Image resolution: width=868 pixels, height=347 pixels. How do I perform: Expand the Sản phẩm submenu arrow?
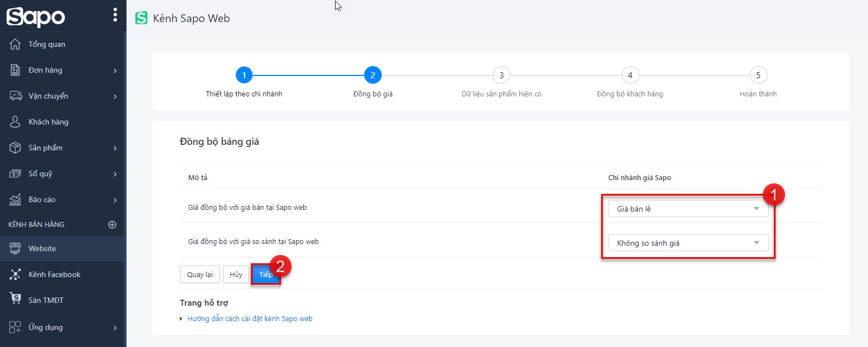click(x=115, y=148)
